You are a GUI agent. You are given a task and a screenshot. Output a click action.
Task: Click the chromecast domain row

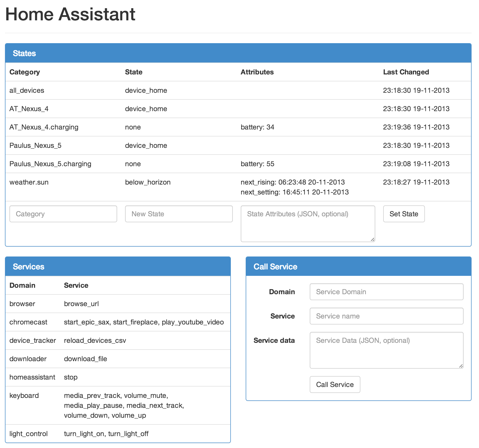point(28,322)
